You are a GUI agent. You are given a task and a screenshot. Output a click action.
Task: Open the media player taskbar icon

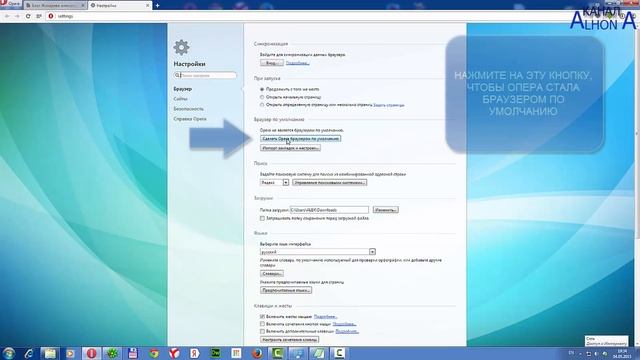(70, 353)
